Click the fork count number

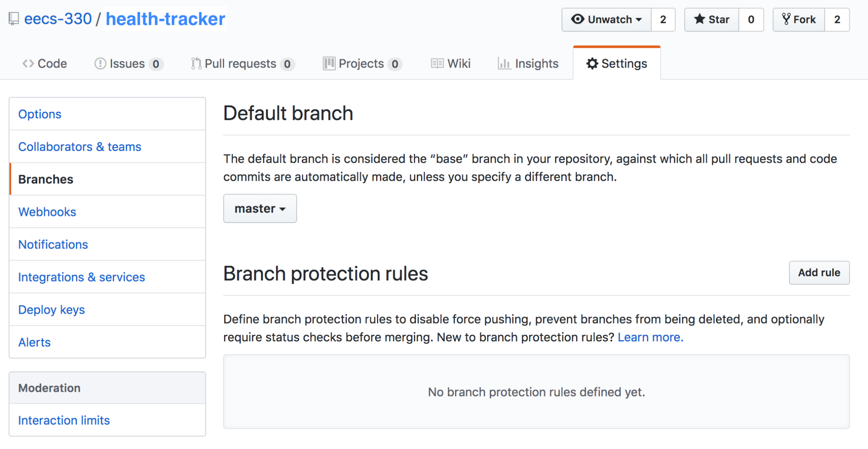(x=837, y=20)
